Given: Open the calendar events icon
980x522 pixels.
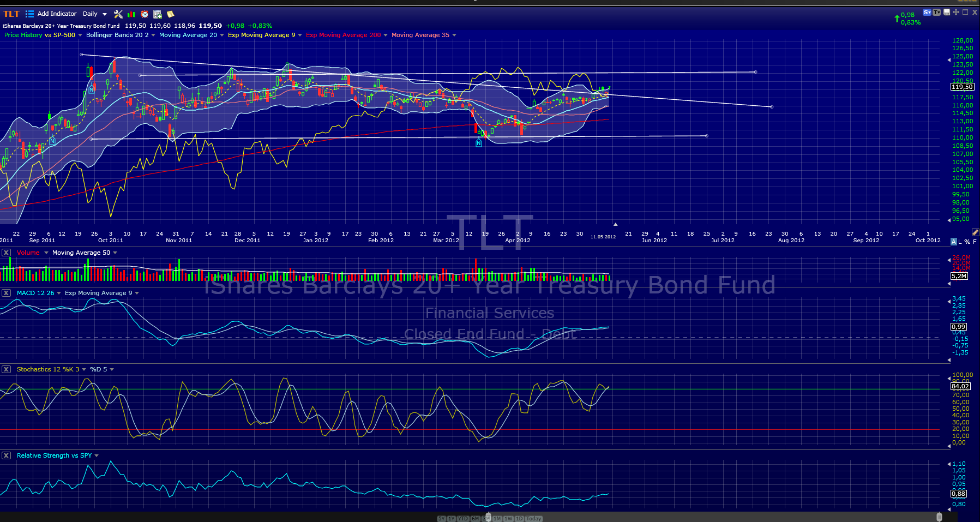Looking at the screenshot, I should click(158, 14).
